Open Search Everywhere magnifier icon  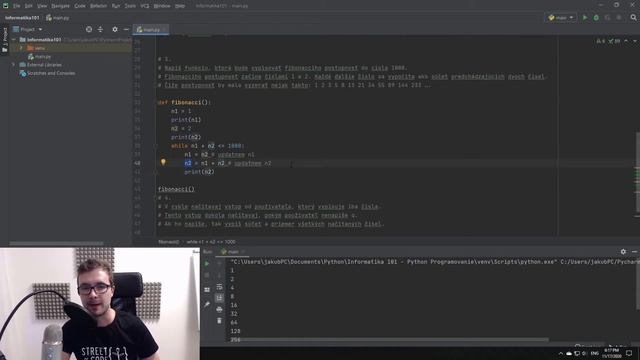click(x=633, y=18)
